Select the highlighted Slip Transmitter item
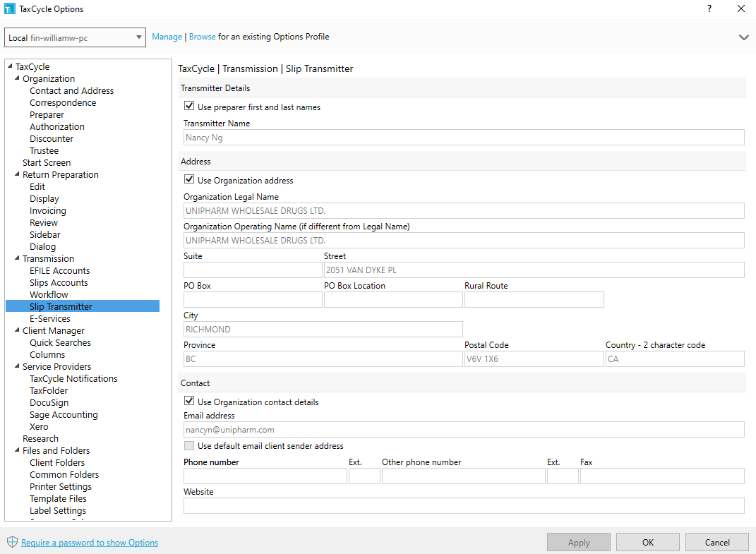756x554 pixels. (x=83, y=306)
